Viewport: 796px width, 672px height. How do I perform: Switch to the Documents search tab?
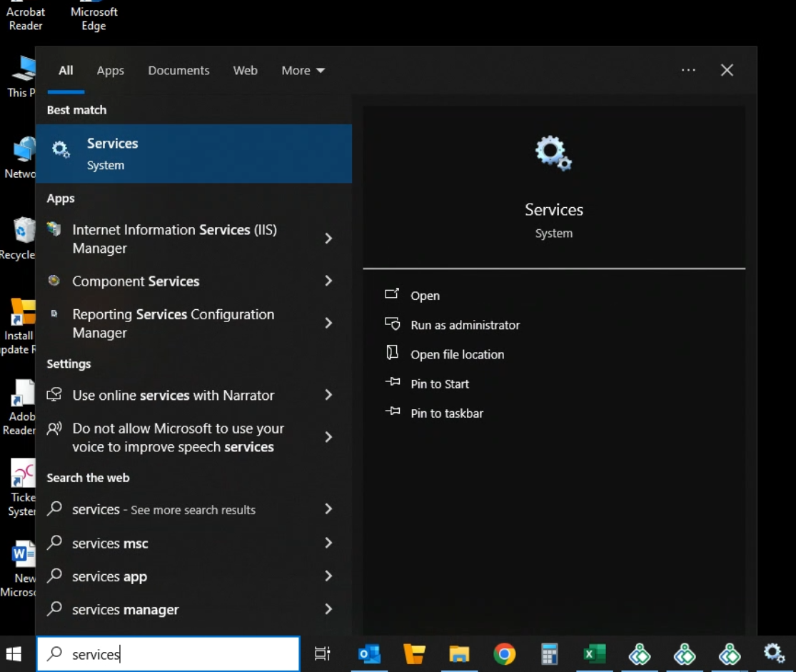pyautogui.click(x=178, y=71)
